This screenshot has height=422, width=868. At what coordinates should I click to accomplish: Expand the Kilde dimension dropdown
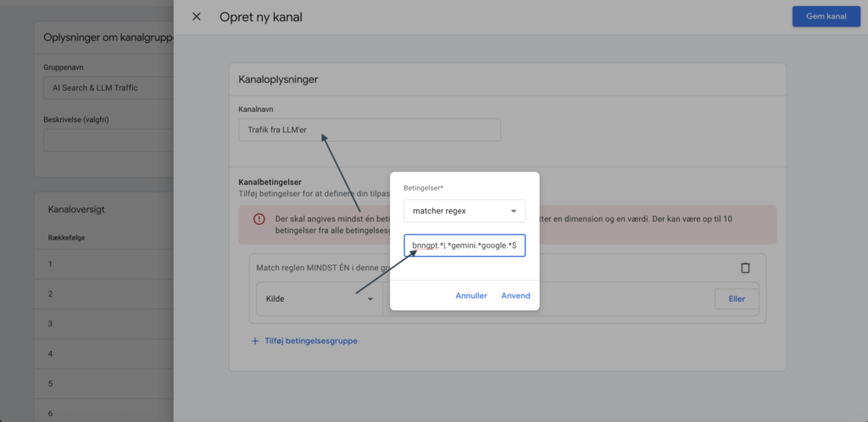point(319,299)
